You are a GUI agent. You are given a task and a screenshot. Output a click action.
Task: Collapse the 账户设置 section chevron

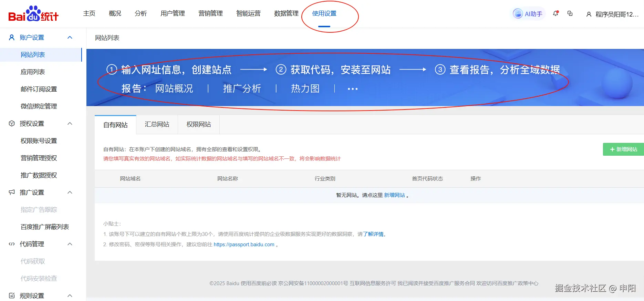click(70, 38)
